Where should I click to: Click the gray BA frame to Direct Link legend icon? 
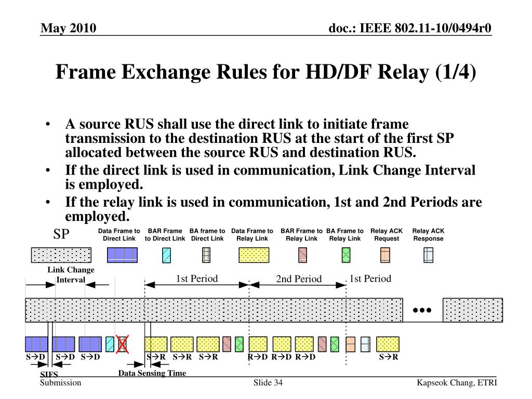(206, 255)
